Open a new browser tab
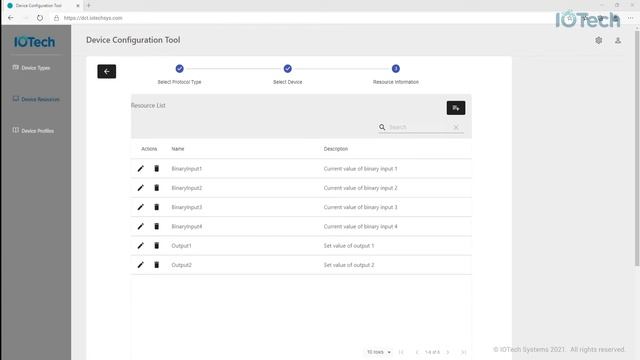Screen dimensions: 640x360 89,6
